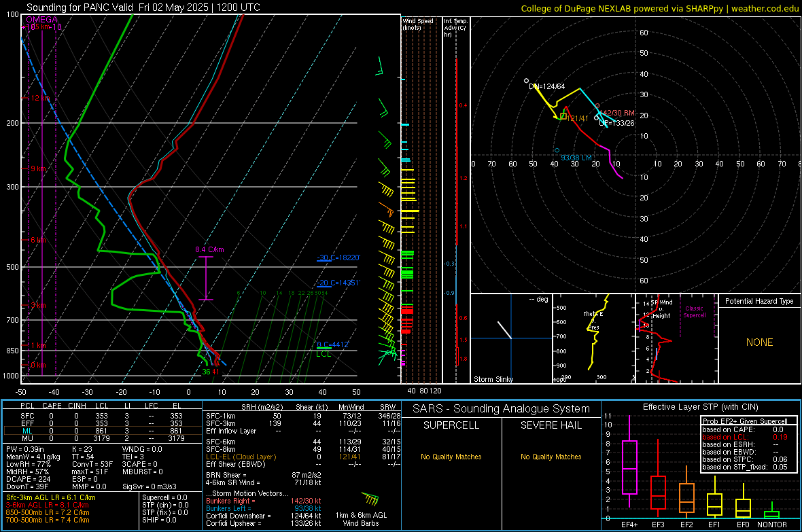The height and width of the screenshot is (532, 802).
Task: Click the 'MidRH = 57%' value
Action: 28,472
